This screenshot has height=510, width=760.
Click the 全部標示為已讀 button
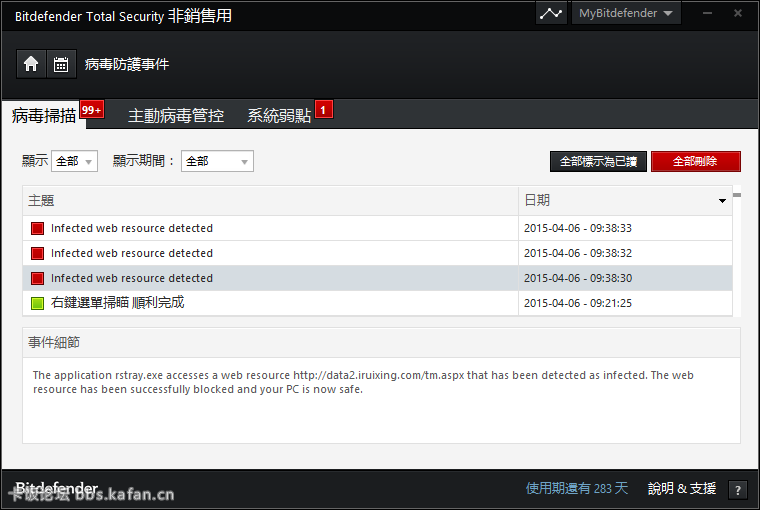[x=598, y=161]
